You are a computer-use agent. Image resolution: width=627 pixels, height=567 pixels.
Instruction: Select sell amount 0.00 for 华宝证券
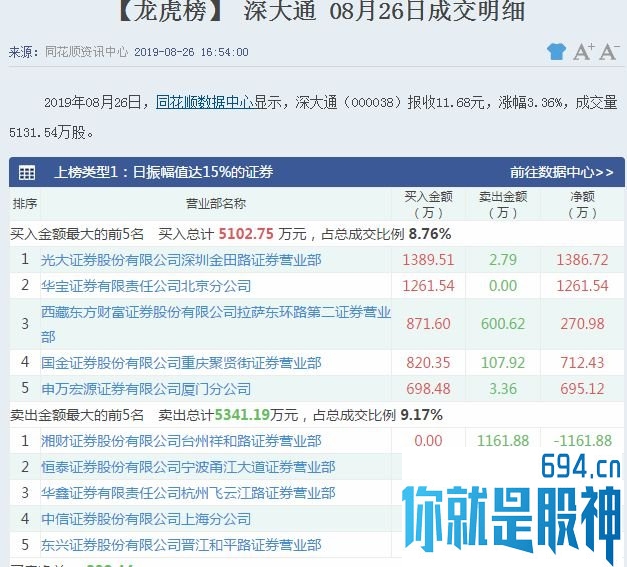pos(503,286)
